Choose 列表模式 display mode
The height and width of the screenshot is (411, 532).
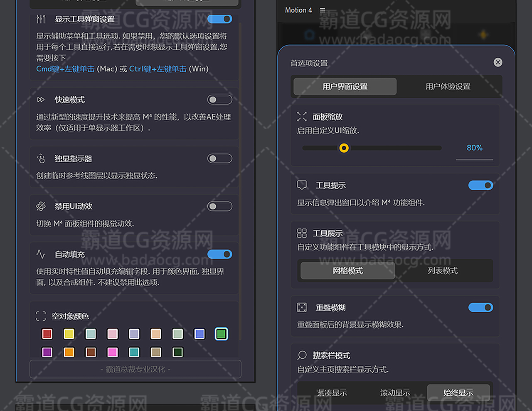(442, 271)
